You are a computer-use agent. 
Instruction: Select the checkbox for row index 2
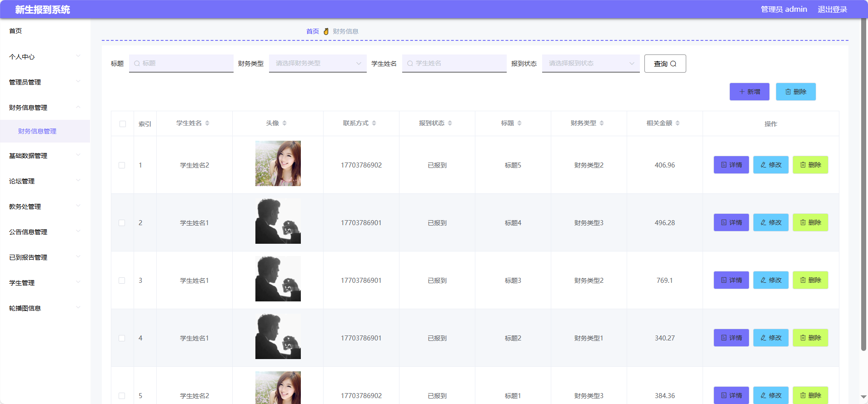point(122,223)
